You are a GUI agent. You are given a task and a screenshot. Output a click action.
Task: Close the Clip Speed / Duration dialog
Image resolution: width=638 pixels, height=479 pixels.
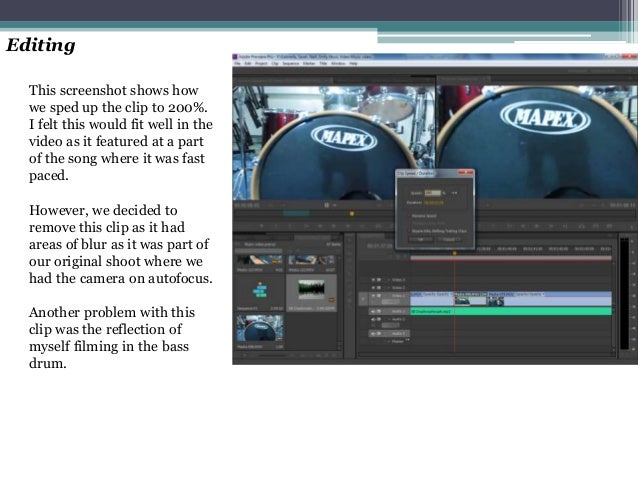tap(468, 173)
